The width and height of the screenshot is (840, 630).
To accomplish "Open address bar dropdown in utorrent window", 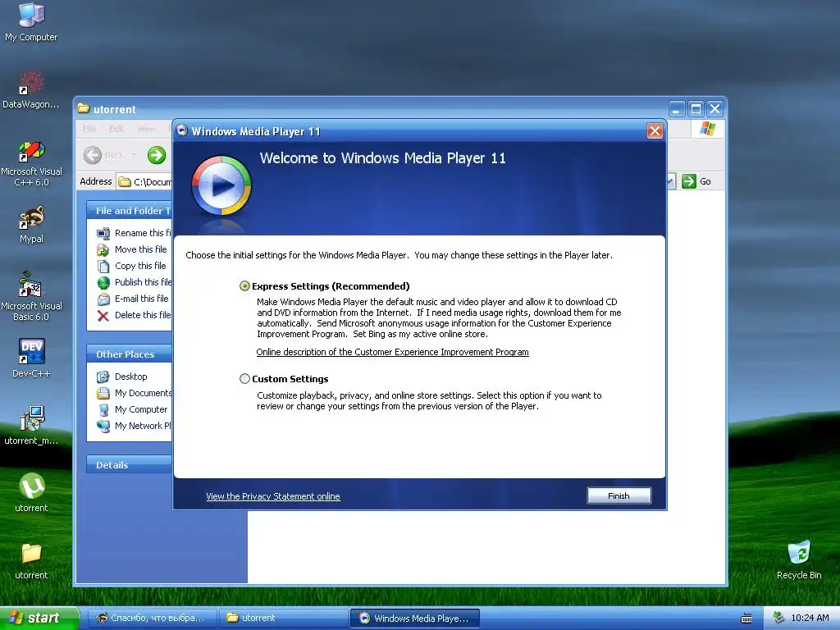I will click(671, 181).
